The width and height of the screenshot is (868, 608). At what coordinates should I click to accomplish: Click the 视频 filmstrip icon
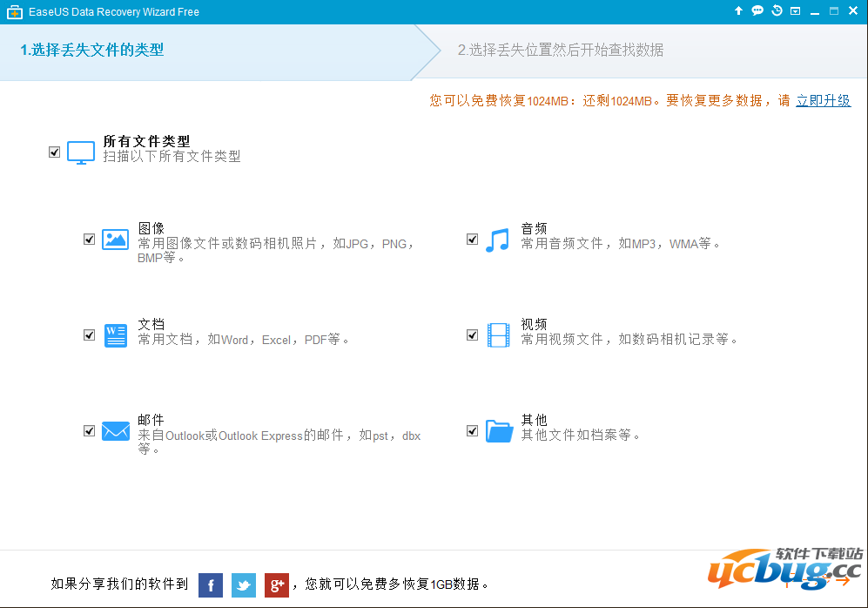click(497, 334)
